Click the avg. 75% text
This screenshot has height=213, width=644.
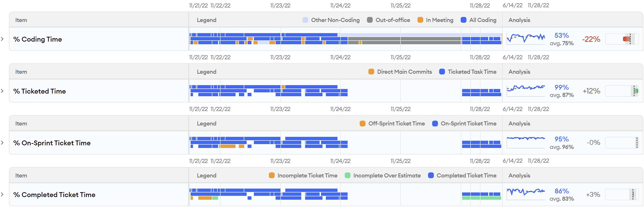tap(561, 43)
